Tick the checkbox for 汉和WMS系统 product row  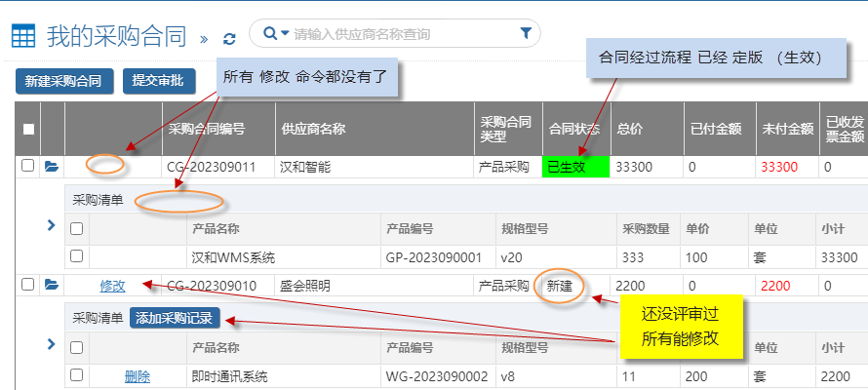point(77,256)
